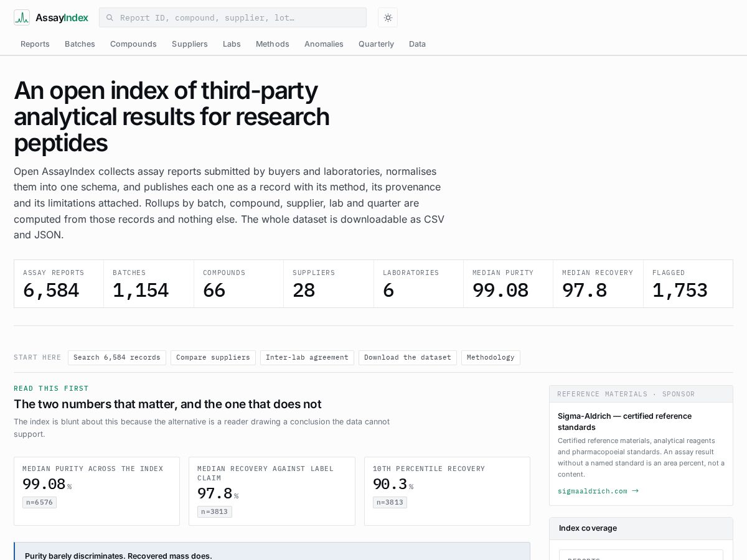The height and width of the screenshot is (560, 747).
Task: Click the arrow icon beside sigmaaldrich.com
Action: point(635,491)
